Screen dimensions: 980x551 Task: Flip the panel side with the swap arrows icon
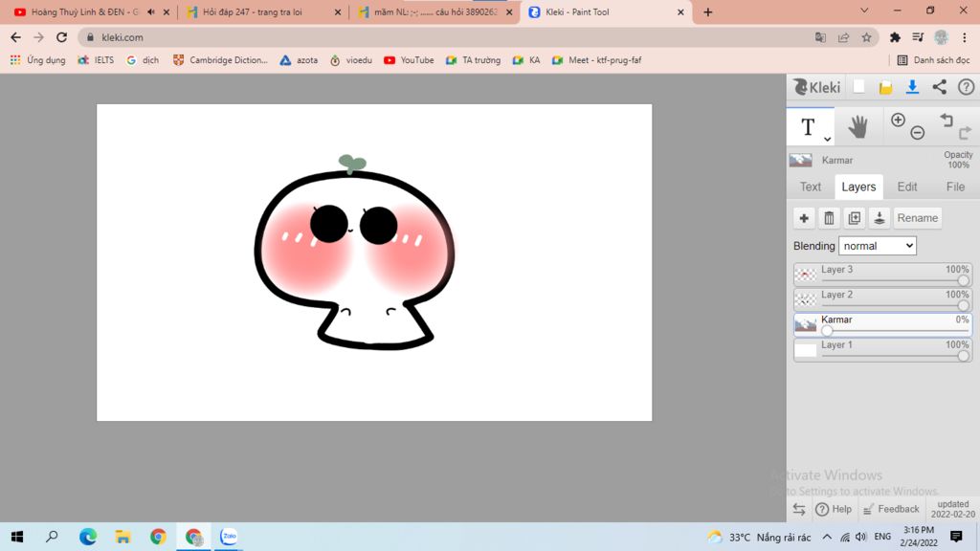799,509
